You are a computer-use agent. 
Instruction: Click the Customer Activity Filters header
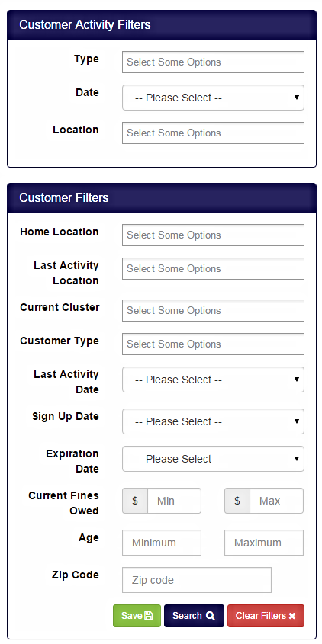coord(162,24)
